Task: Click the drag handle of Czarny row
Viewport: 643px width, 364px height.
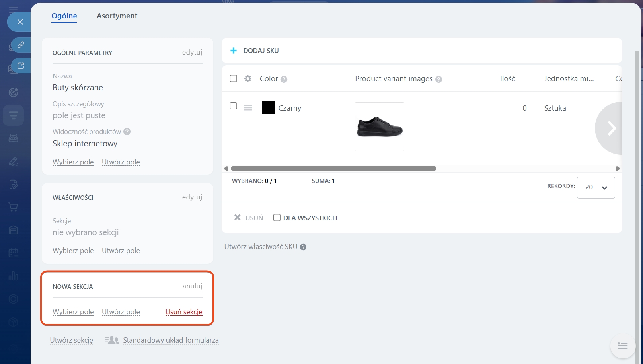Action: click(248, 108)
